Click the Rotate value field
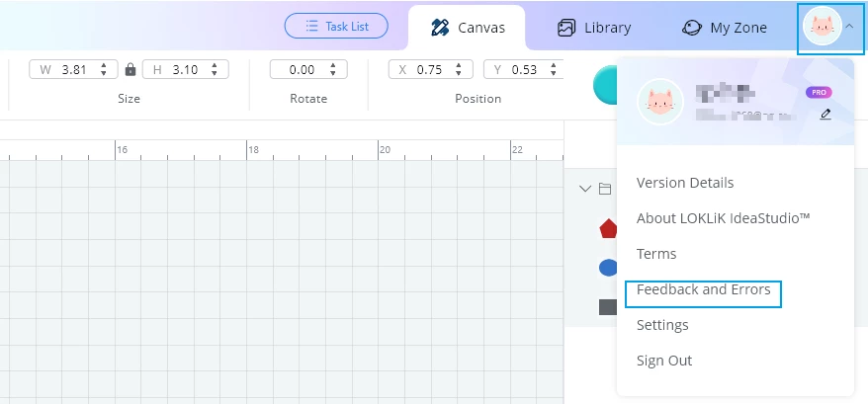Image resolution: width=868 pixels, height=404 pixels. coord(308,70)
